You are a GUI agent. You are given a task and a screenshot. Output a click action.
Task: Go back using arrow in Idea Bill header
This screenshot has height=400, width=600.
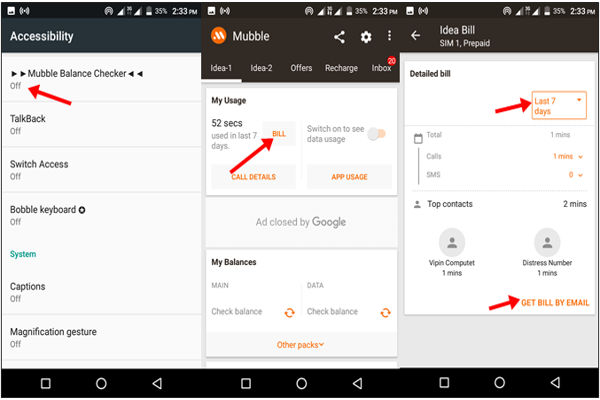pyautogui.click(x=415, y=36)
